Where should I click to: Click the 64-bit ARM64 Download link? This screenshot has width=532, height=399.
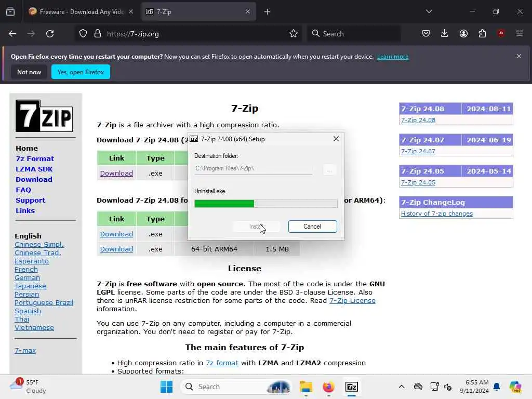pos(116,249)
